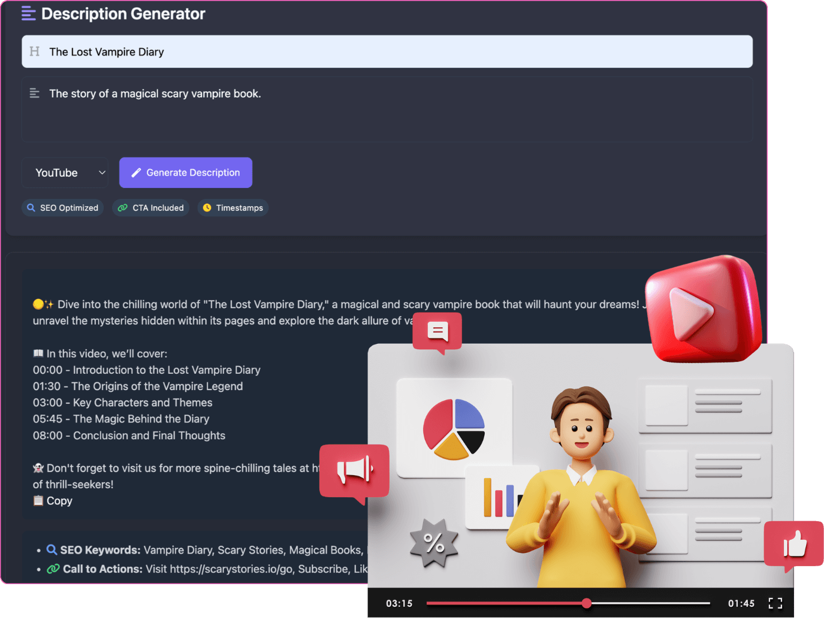Click the Description Generator header icon
Screen dimensions: 824x644
29,14
